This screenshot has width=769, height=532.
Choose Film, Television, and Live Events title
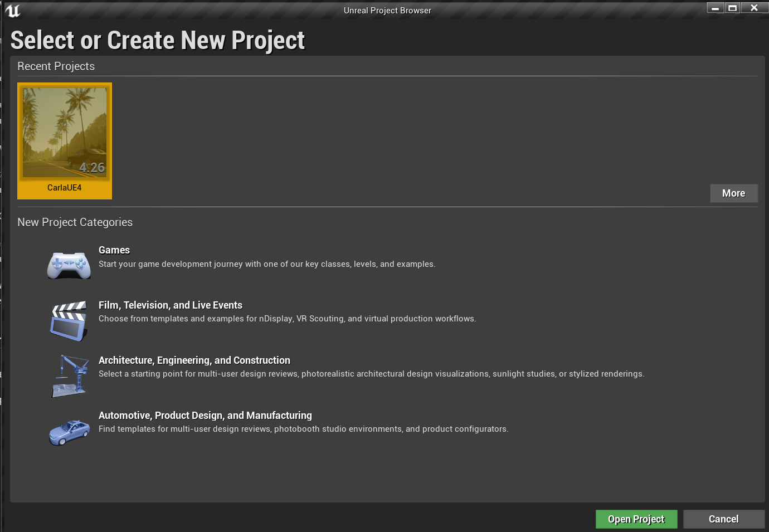click(x=171, y=305)
